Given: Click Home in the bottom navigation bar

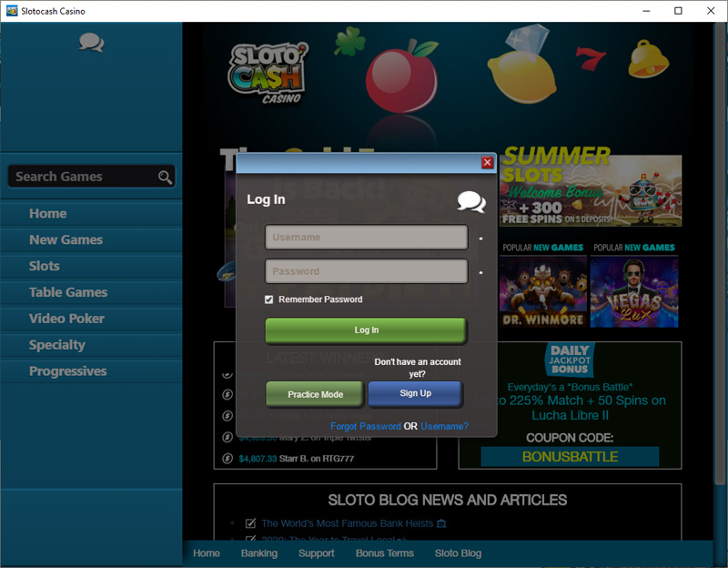Looking at the screenshot, I should click(207, 553).
